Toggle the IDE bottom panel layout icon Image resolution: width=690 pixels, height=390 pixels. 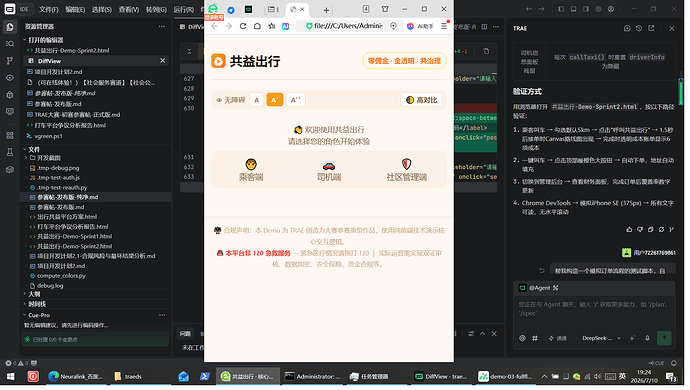click(x=573, y=9)
